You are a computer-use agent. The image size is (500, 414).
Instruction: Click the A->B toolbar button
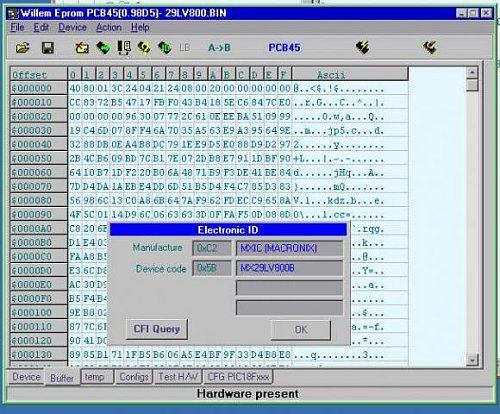tap(219, 48)
